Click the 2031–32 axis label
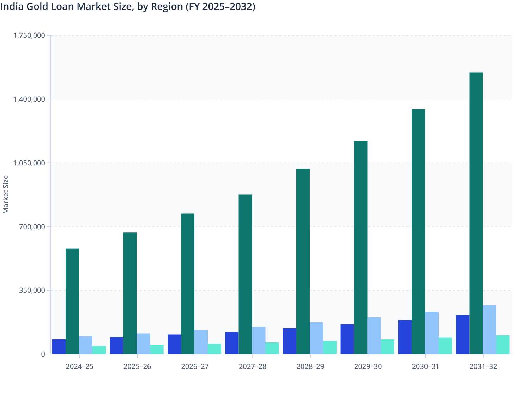 [483, 367]
